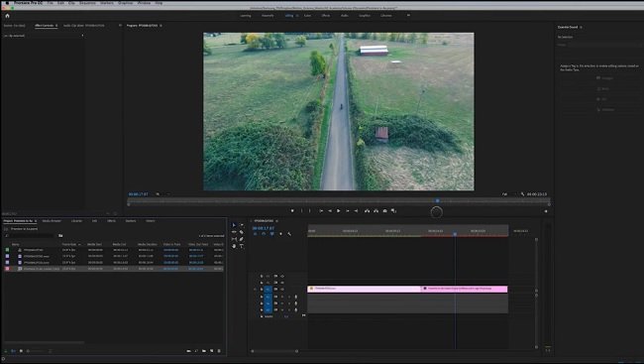Click the New Bin icon in Project panel
This screenshot has width=644, height=364.
[204, 351]
